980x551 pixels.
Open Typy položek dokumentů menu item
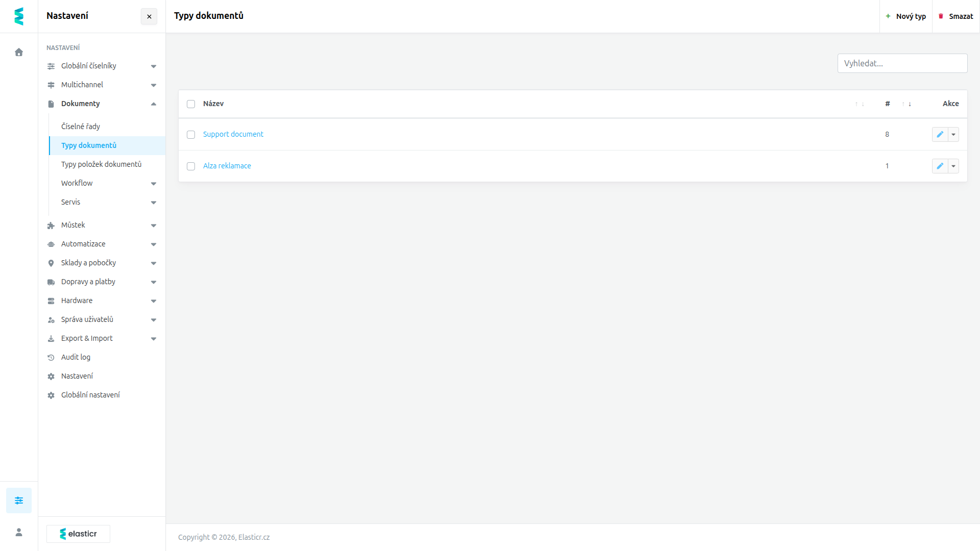click(107, 164)
